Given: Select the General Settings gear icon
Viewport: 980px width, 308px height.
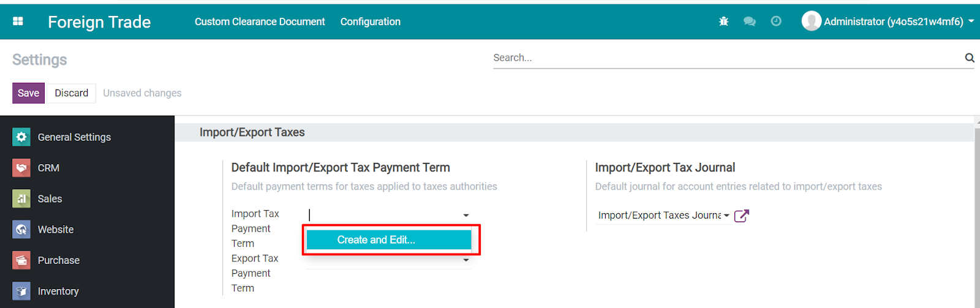Looking at the screenshot, I should pyautogui.click(x=21, y=137).
